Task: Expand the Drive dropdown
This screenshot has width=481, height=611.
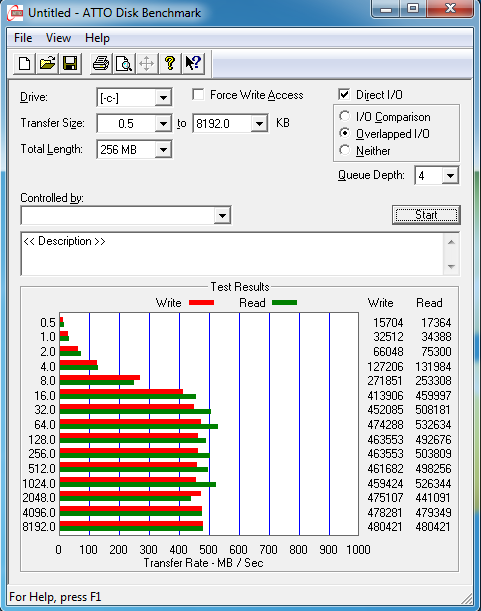Action: tap(163, 97)
